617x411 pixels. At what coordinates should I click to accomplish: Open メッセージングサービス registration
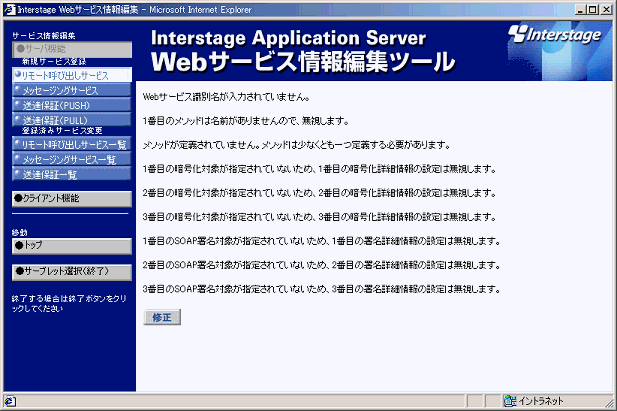click(x=72, y=90)
